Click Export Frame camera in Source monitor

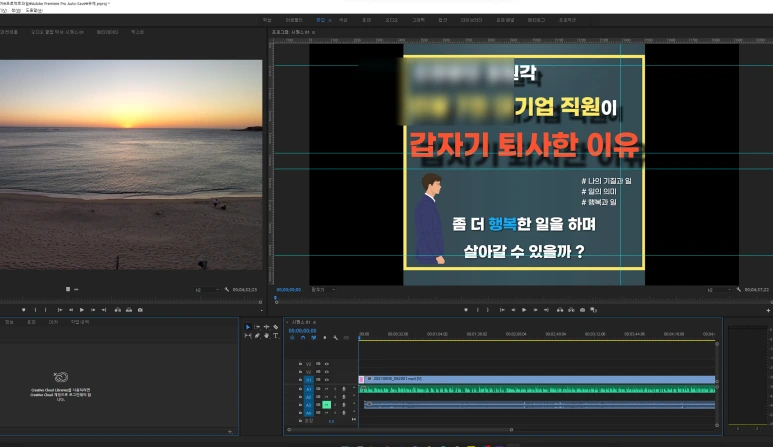[140, 310]
